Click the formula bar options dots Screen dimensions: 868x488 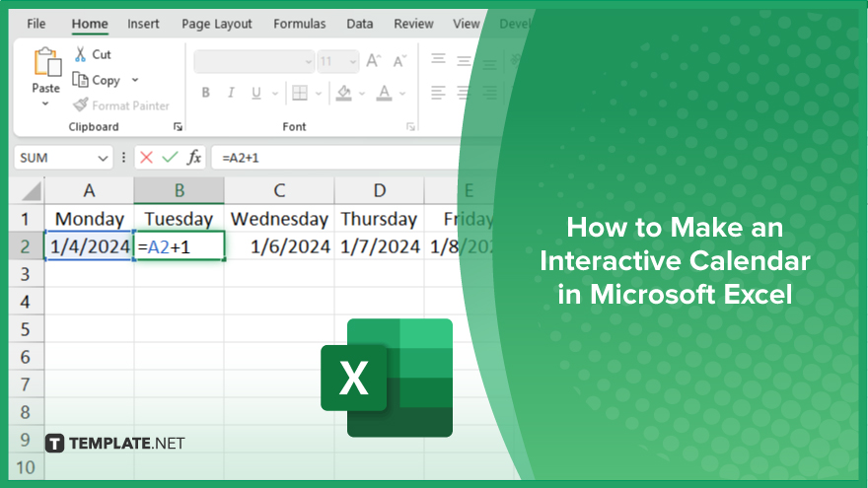coord(123,158)
